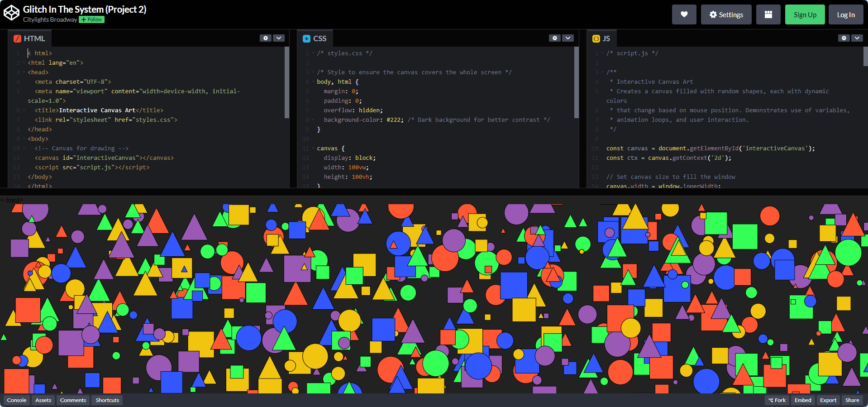The image size is (868, 407).
Task: Open HTML editor settings gear
Action: 266,38
